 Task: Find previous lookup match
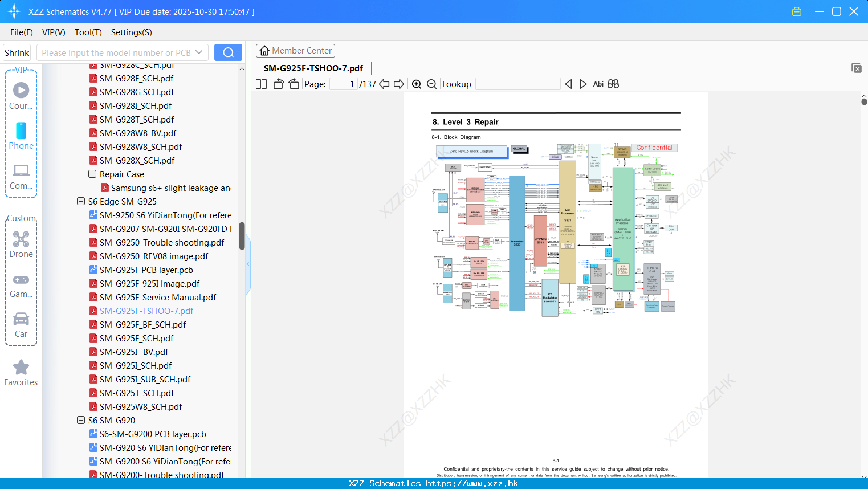(568, 84)
